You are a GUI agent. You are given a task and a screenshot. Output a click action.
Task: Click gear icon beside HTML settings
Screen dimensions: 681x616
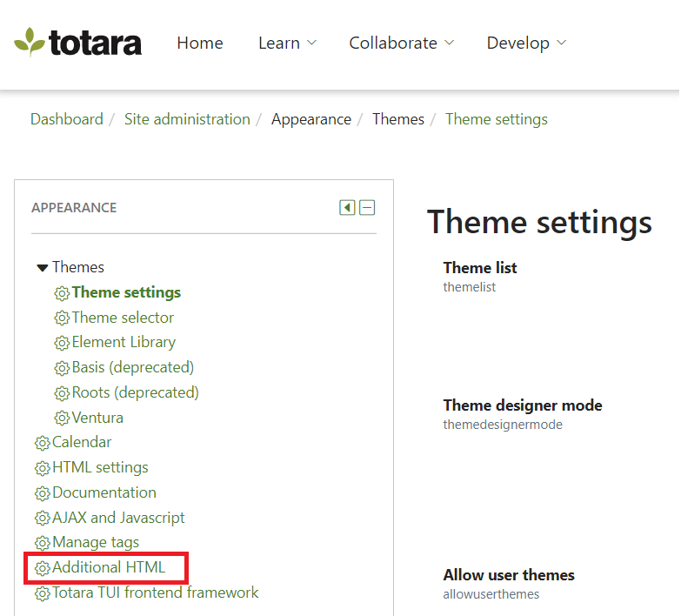pos(42,468)
